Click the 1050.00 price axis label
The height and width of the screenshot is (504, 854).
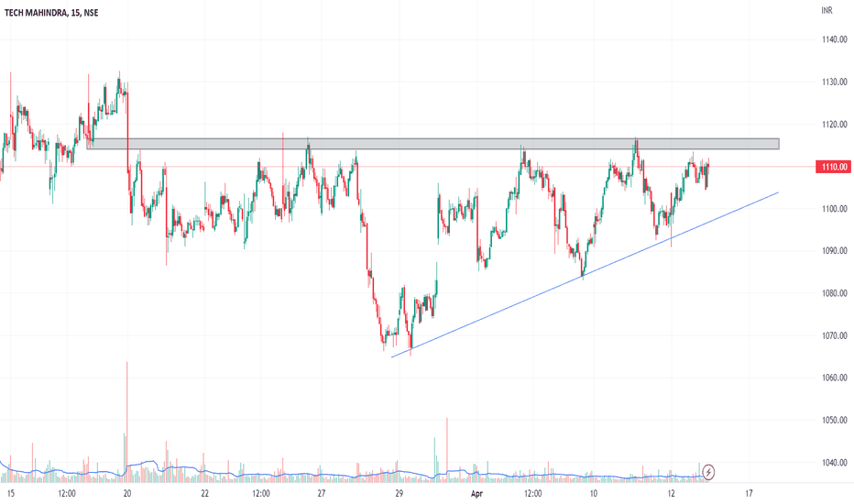pos(835,420)
